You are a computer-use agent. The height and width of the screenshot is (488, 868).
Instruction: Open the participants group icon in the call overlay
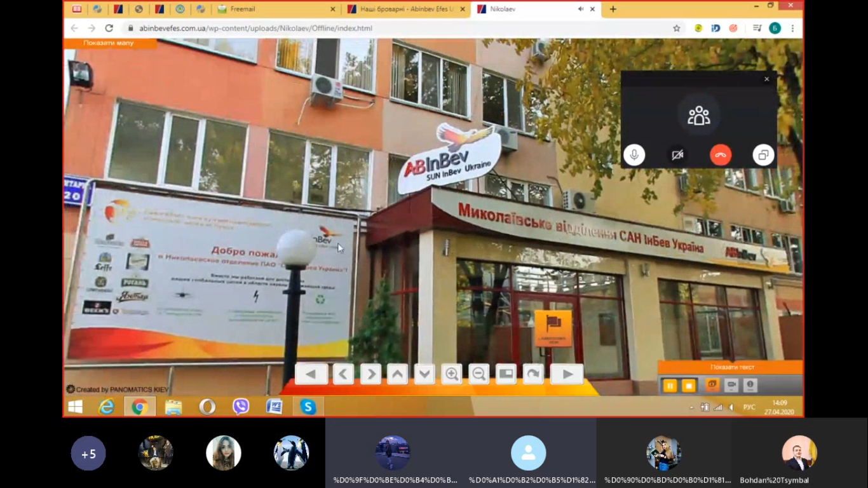[x=698, y=116]
